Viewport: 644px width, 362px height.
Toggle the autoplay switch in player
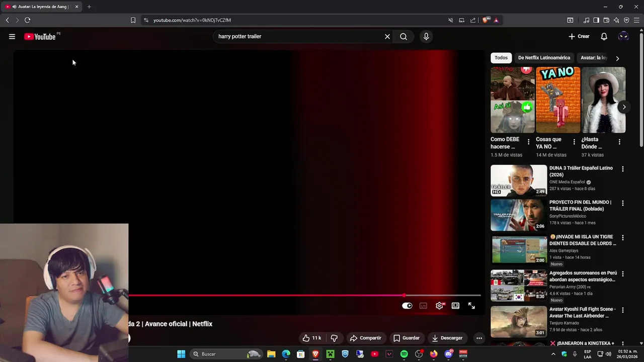coord(407,306)
